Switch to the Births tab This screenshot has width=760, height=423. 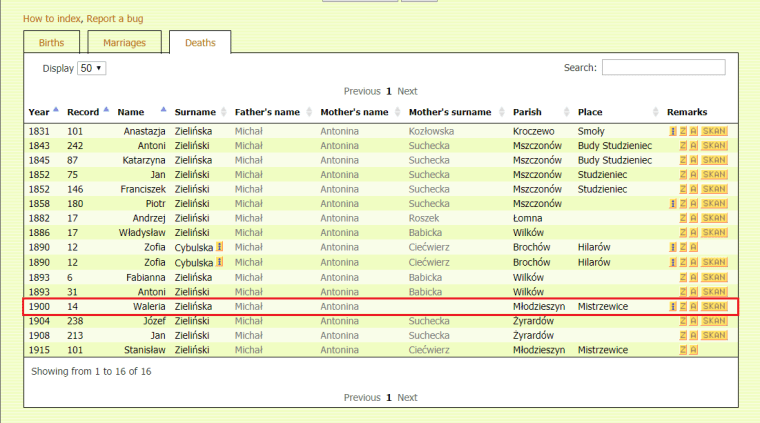(x=51, y=43)
